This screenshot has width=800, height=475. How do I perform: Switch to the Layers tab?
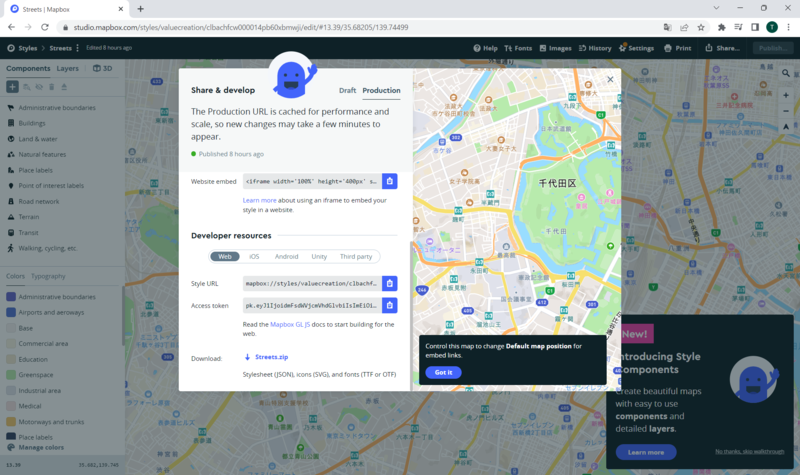pos(67,68)
